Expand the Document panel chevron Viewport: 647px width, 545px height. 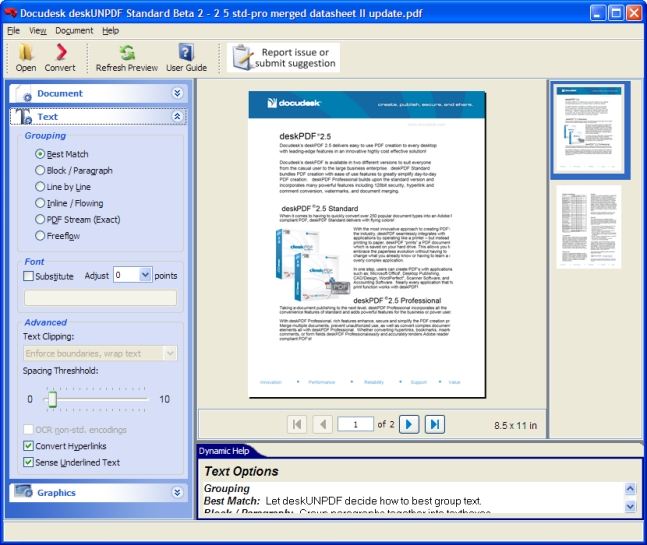coord(177,93)
